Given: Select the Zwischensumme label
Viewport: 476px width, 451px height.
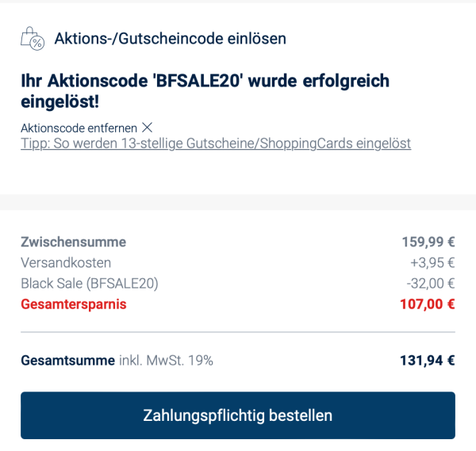Looking at the screenshot, I should point(73,242).
